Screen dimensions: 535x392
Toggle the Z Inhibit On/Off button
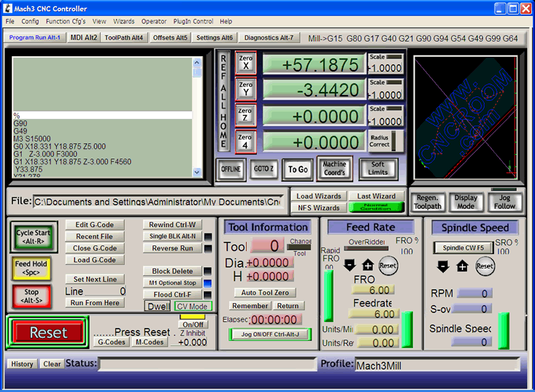[193, 324]
